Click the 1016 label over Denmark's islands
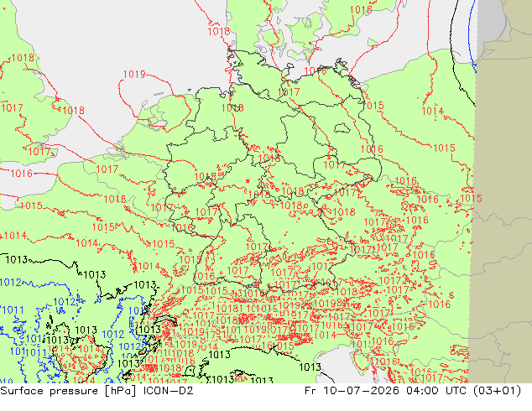The image size is (532, 411). 361,10
